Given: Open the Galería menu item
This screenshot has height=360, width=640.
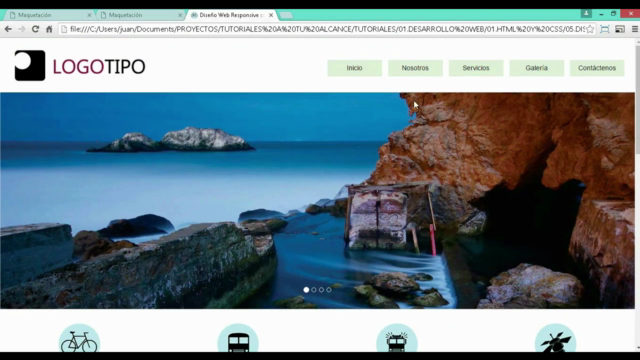Looking at the screenshot, I should [x=536, y=68].
